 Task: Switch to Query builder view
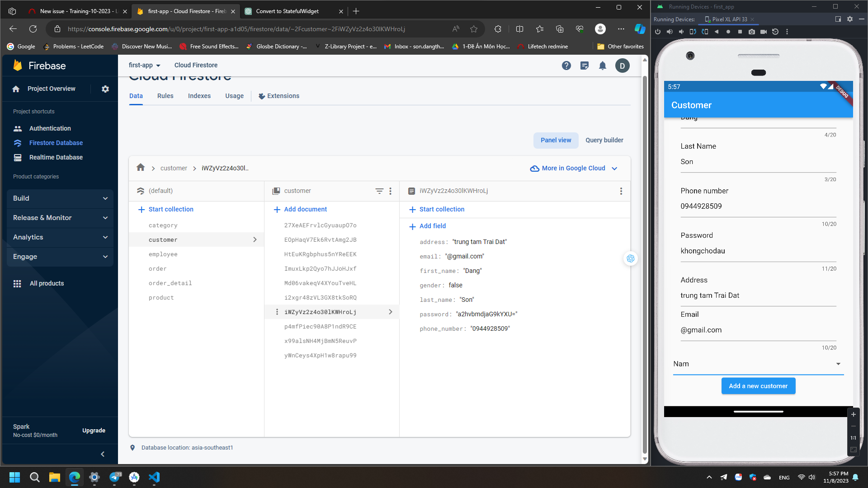(604, 140)
